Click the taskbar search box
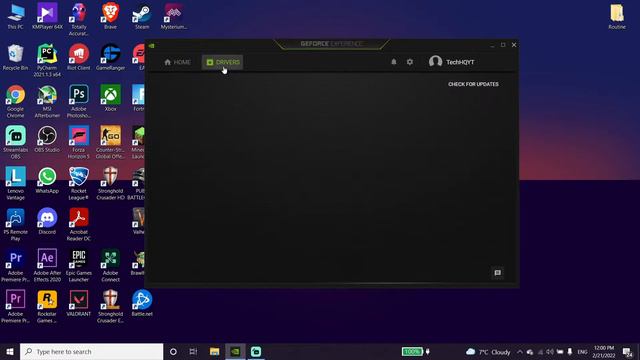Viewport: 640px width, 360px height. coord(91,351)
